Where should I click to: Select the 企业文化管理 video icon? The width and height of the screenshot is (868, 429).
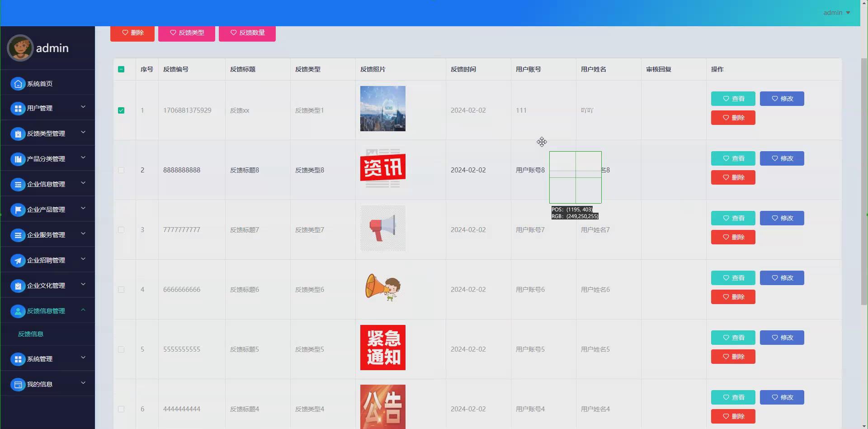(x=18, y=286)
